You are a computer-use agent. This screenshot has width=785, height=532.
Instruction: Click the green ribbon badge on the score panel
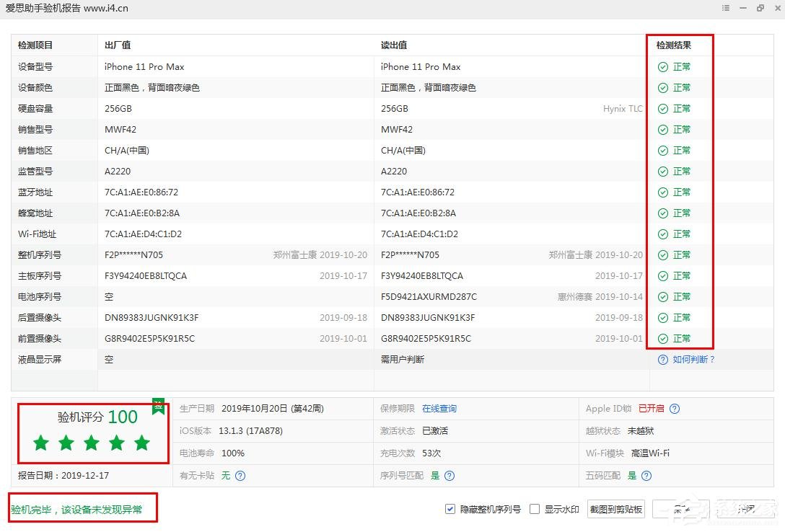pyautogui.click(x=158, y=405)
